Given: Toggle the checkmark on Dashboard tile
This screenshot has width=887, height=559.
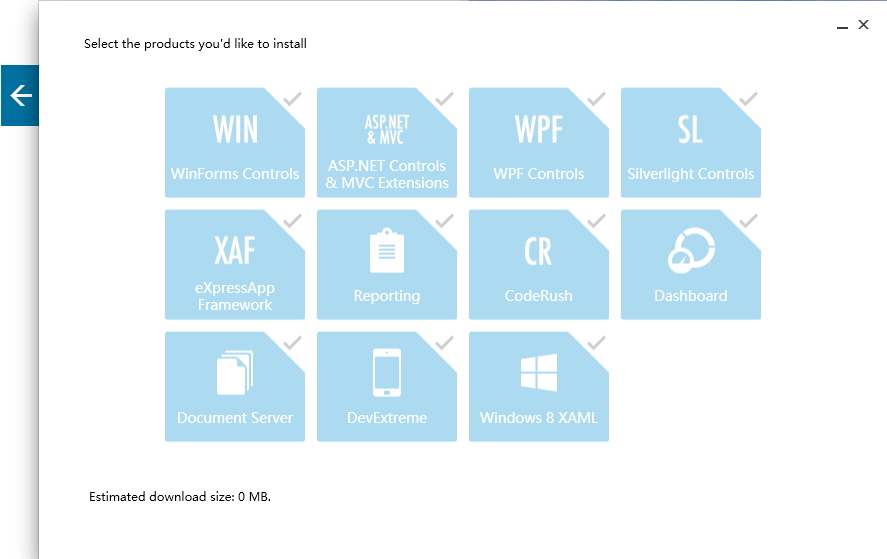Looking at the screenshot, I should (748, 221).
